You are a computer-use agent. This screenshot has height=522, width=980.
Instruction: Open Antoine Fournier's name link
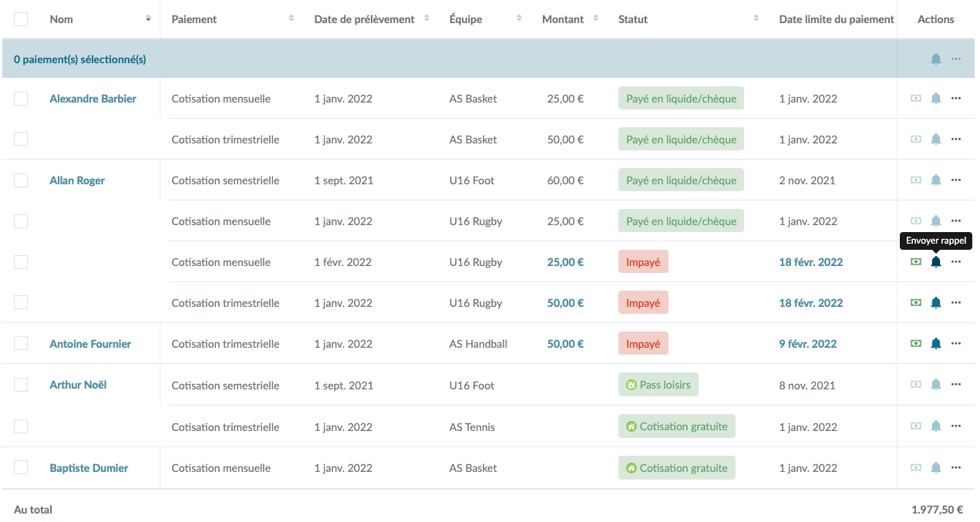(90, 344)
